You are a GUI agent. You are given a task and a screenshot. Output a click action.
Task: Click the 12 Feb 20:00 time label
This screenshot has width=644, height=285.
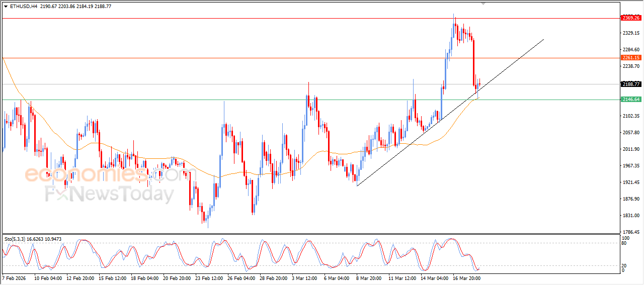(80, 278)
